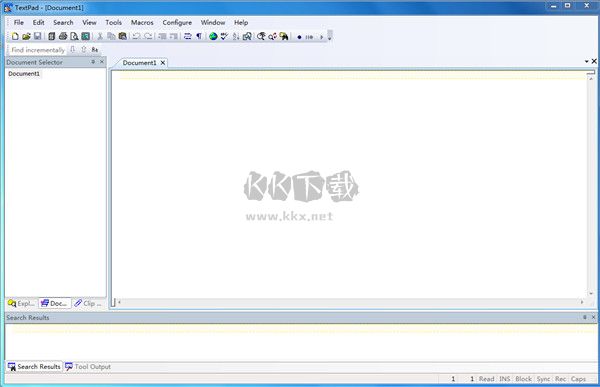Viewport: 600px width, 387px height.
Task: Pin the Document Selector panel
Action: (x=93, y=62)
